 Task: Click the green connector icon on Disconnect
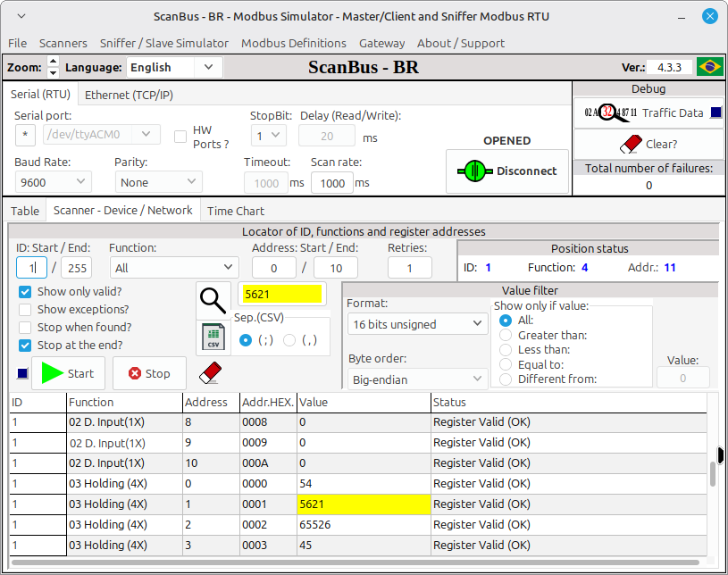tap(475, 171)
